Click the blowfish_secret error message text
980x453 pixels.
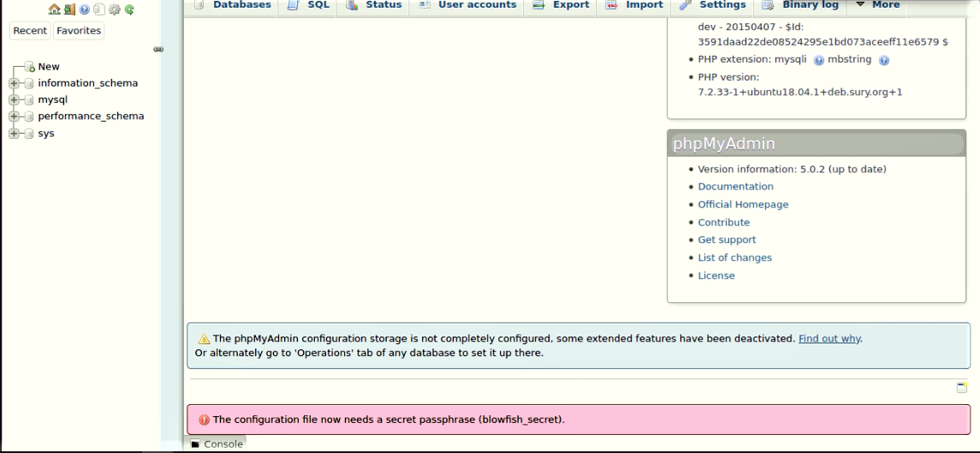tap(389, 420)
